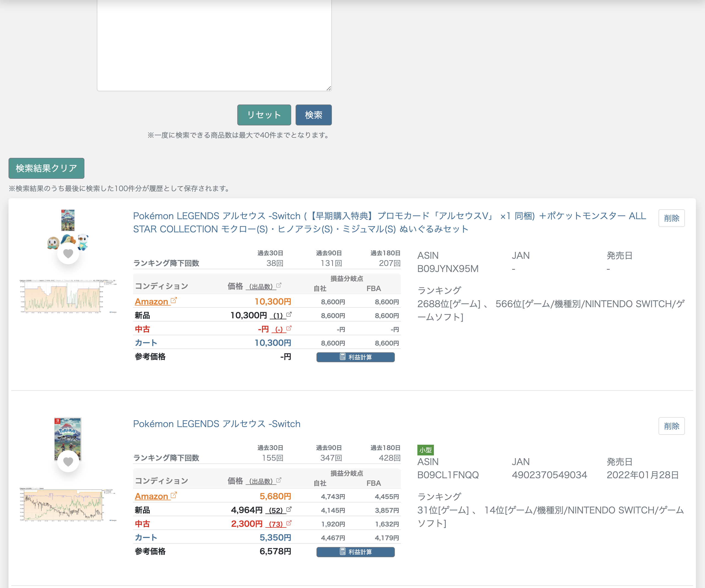The image size is (705, 588).
Task: Click the 小型 green size badge
Action: (x=425, y=450)
